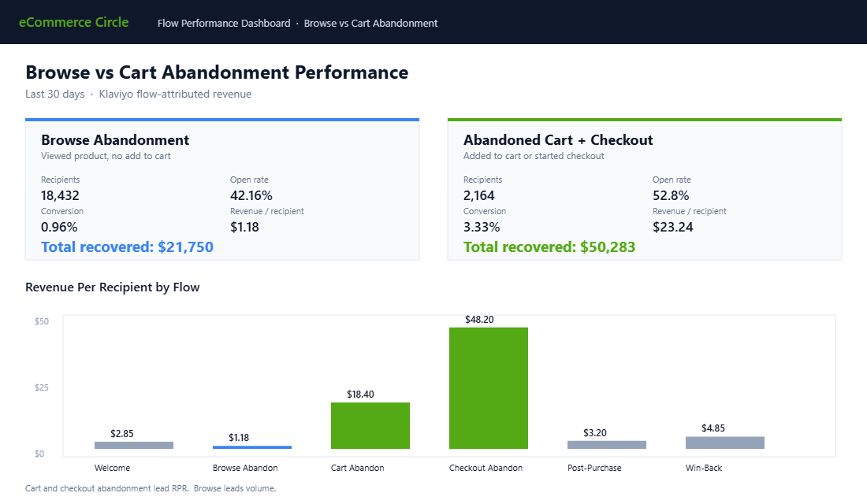Click the Checkout Abandon green bar
The width and height of the screenshot is (867, 504).
(x=488, y=388)
